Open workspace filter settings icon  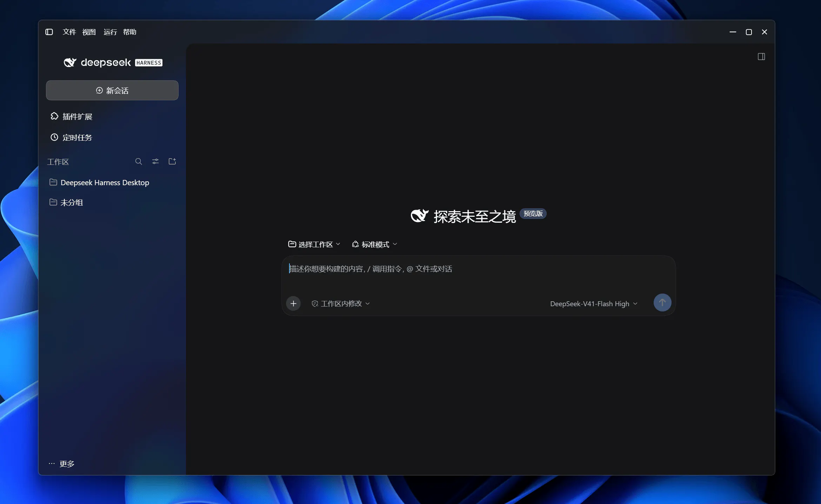coord(155,161)
